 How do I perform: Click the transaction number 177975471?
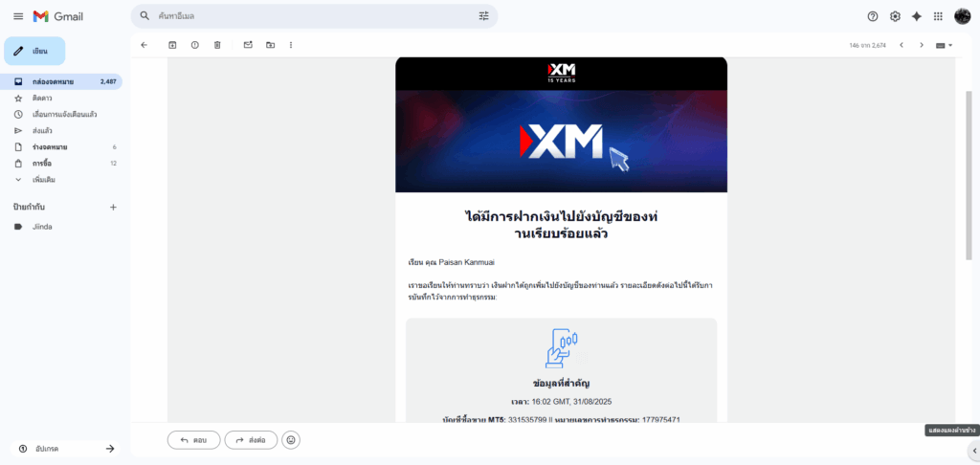[661, 419]
